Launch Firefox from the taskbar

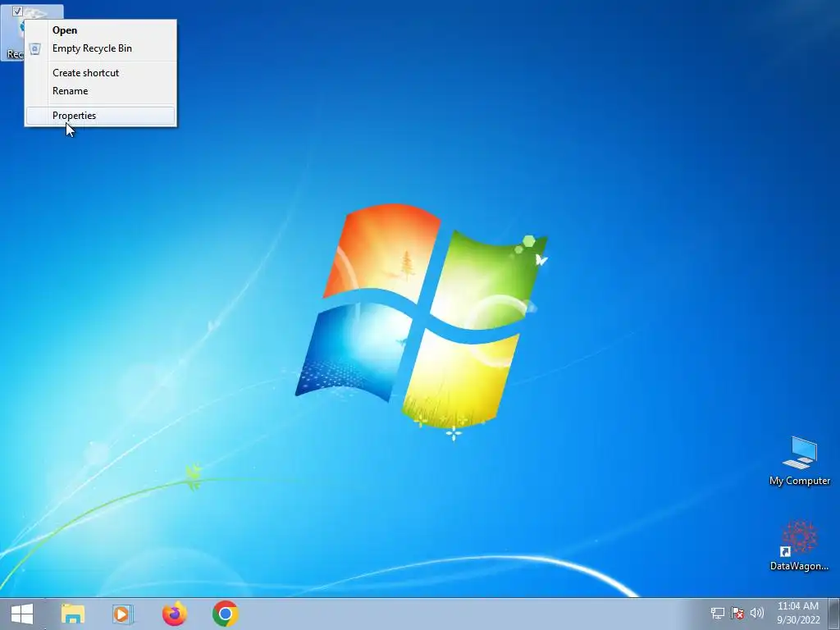(x=174, y=614)
